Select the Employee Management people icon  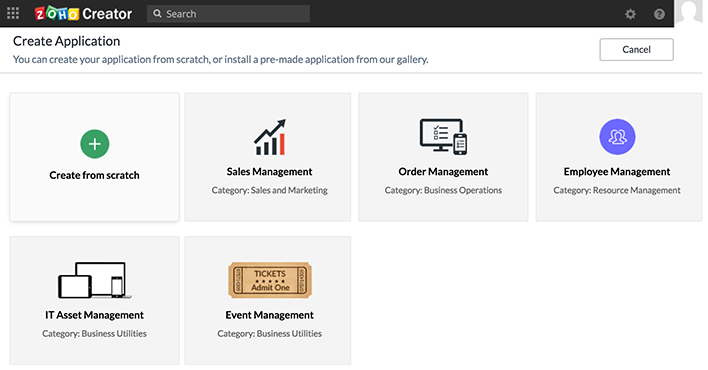pos(617,137)
